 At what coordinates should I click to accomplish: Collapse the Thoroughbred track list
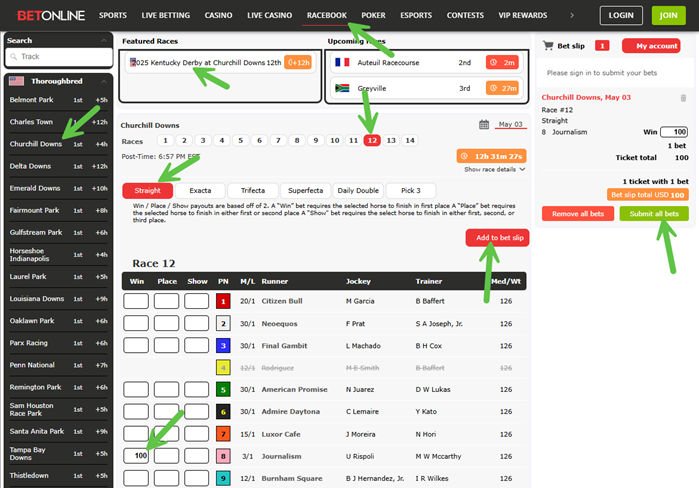click(105, 81)
